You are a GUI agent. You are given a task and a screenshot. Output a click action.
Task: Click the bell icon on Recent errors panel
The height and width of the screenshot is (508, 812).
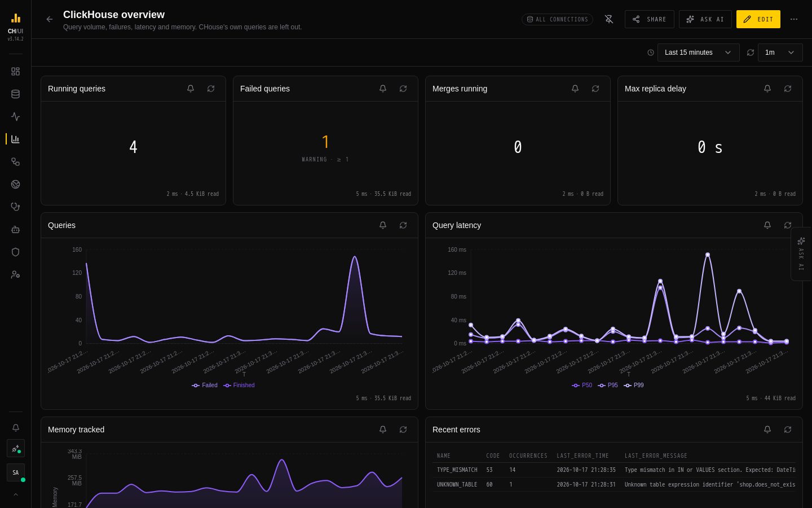tap(767, 430)
